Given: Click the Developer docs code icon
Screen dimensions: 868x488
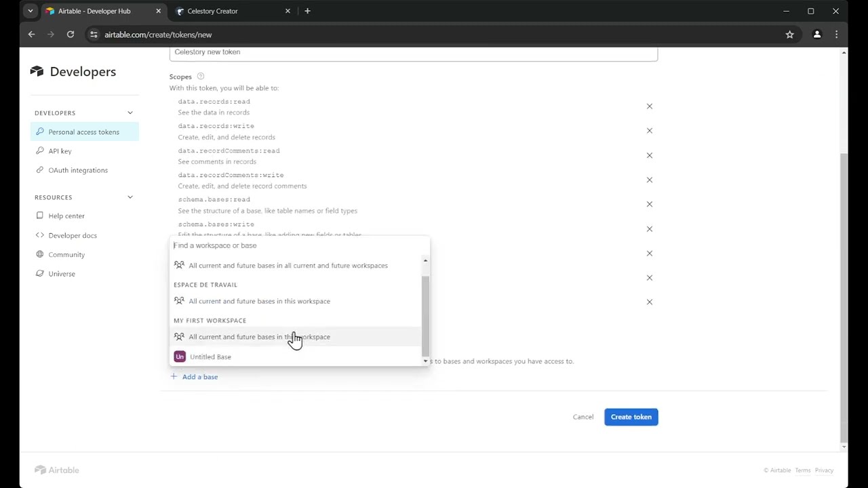Looking at the screenshot, I should [40, 235].
